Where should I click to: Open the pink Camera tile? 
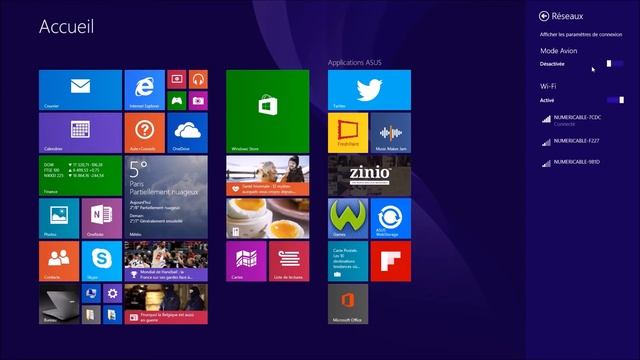(198, 100)
